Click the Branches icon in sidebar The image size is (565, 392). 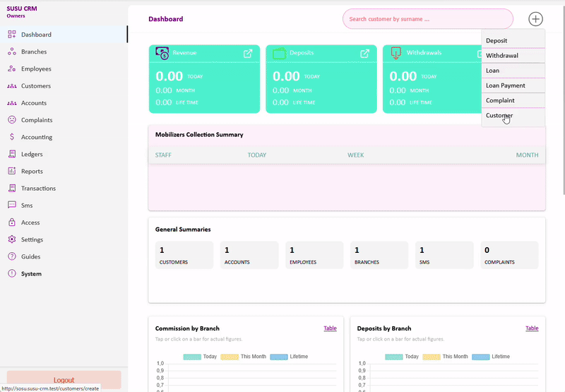tap(11, 52)
